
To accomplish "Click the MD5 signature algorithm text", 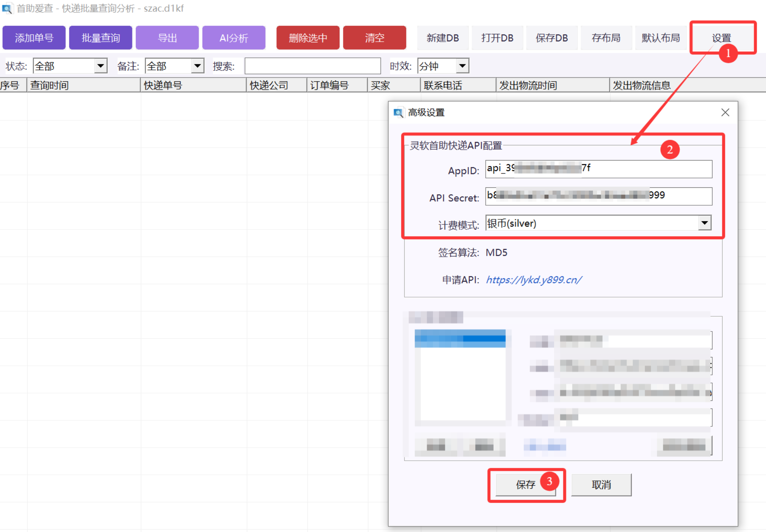I will [x=497, y=252].
